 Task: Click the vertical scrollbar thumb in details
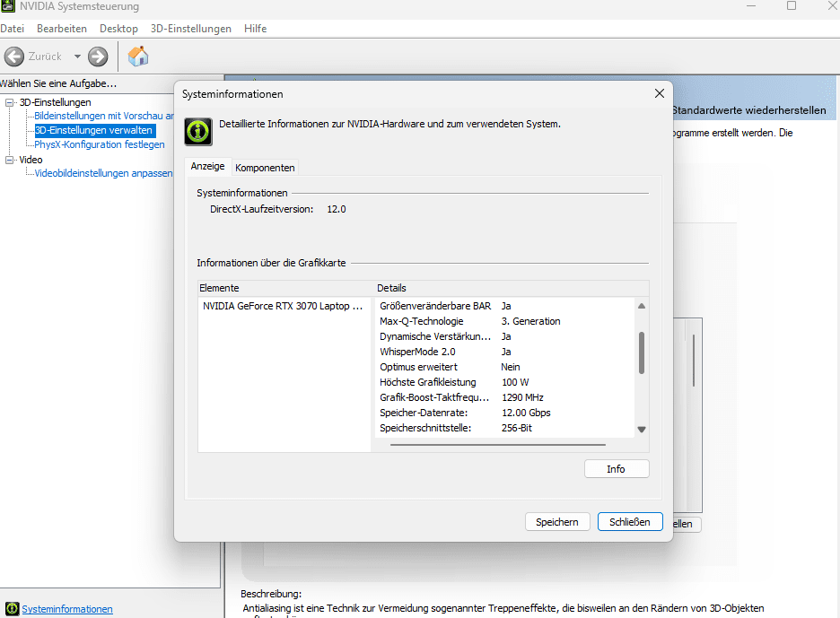coord(642,353)
